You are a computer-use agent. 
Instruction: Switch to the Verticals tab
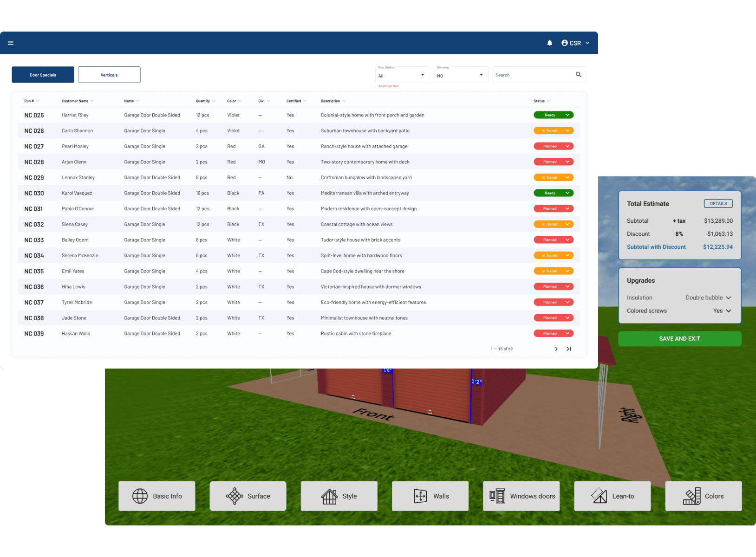(x=109, y=74)
